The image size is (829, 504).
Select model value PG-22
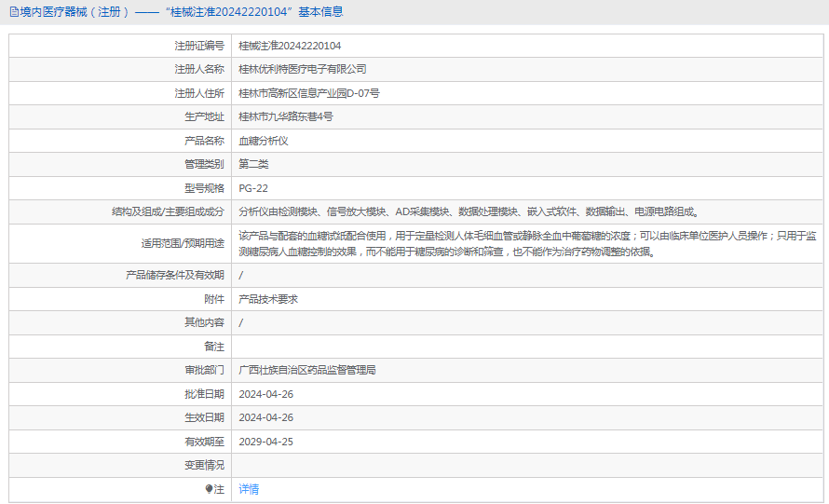pyautogui.click(x=253, y=188)
